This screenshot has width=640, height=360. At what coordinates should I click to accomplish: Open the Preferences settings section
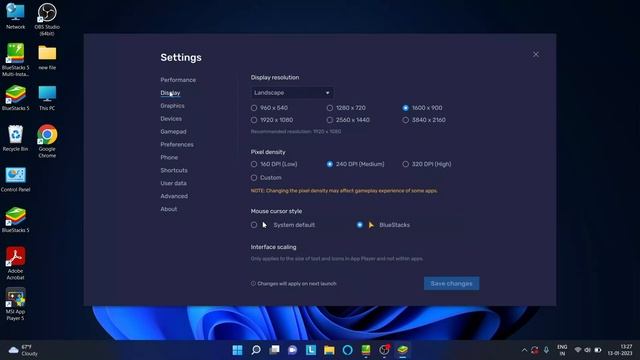pos(177,144)
